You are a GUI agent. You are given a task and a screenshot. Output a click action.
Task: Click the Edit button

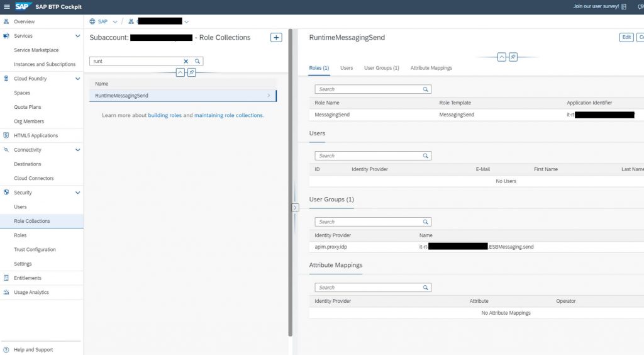626,37
